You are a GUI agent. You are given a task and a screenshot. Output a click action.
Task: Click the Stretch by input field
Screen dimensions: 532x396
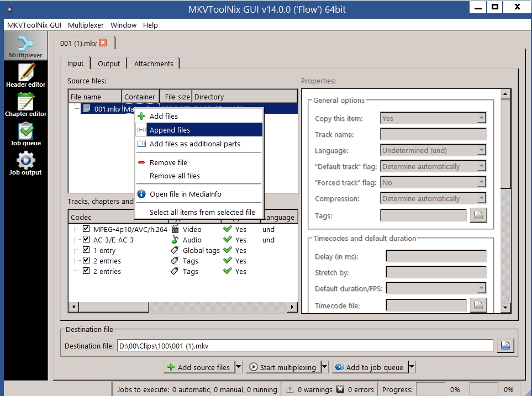(x=436, y=272)
